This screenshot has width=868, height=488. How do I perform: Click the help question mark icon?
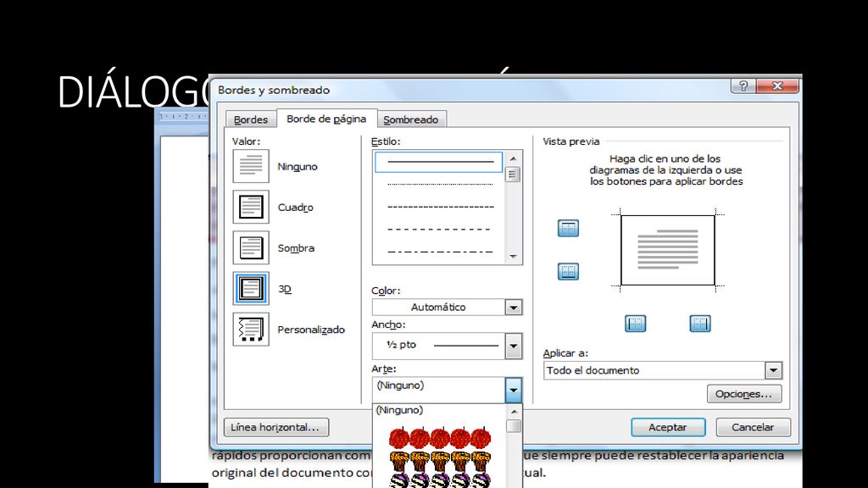tap(743, 86)
